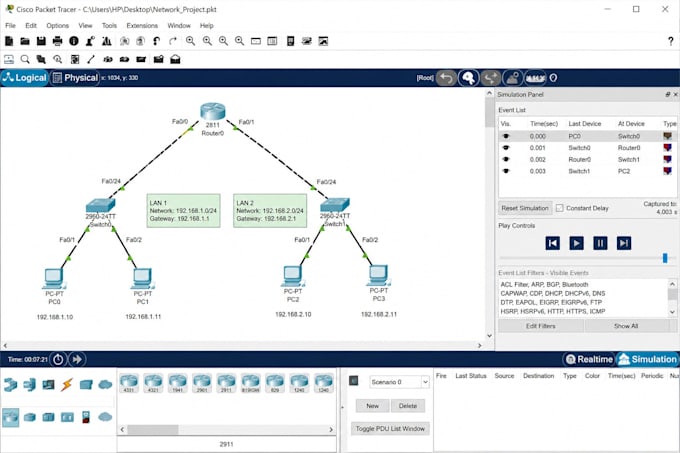The image size is (680, 453).
Task: Select the Connections lightning bolt category
Action: 67,384
